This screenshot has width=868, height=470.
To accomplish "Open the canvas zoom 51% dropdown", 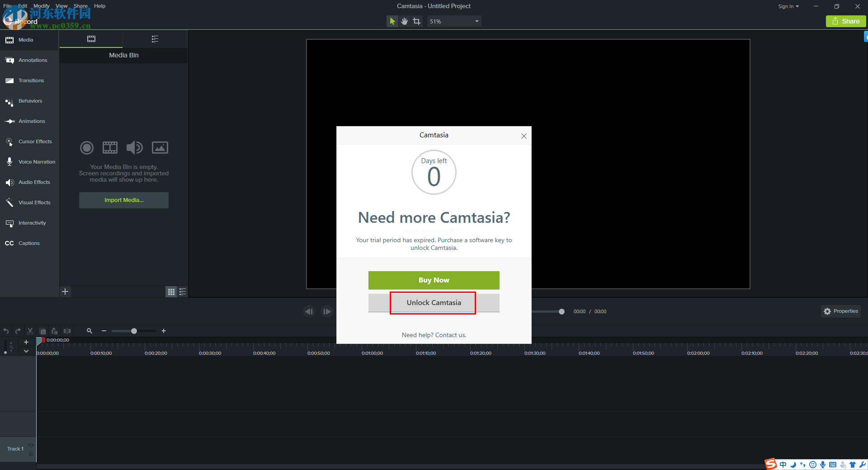I will (454, 21).
